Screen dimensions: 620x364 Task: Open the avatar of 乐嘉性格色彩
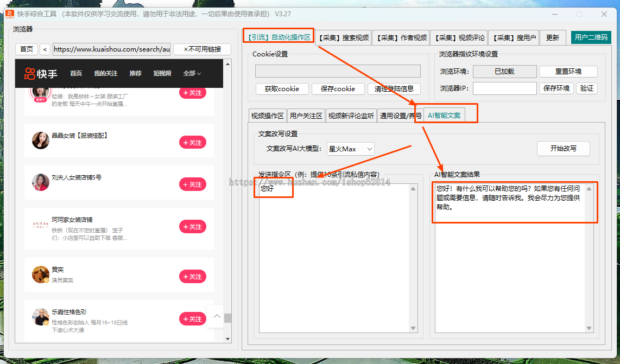pos(40,317)
